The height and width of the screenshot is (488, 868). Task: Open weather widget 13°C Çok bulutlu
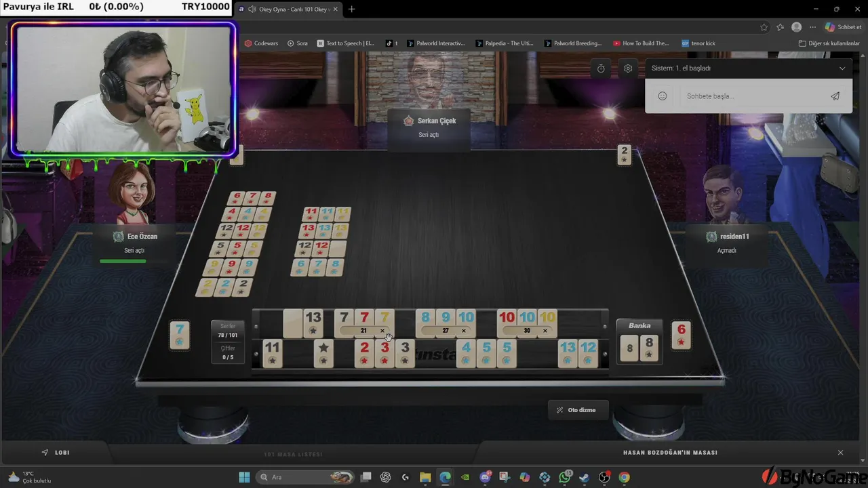coord(30,477)
